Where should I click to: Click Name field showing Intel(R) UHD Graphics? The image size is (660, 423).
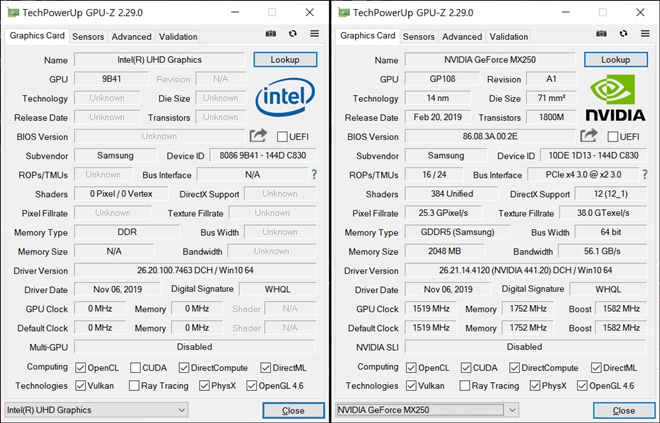point(160,60)
